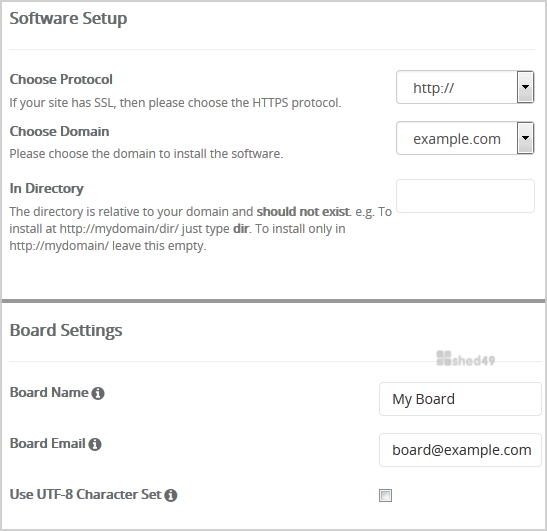Click the Board Email field with board@example.com

coord(460,450)
